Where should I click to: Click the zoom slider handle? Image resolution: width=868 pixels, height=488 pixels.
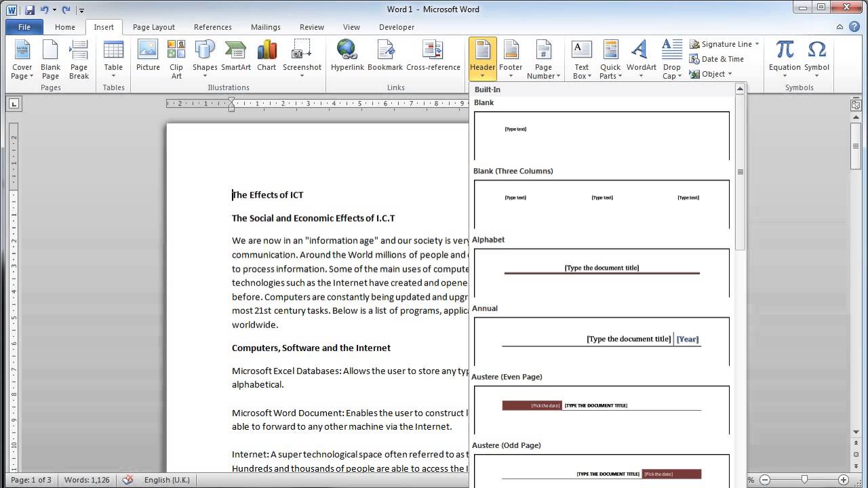tap(804, 480)
